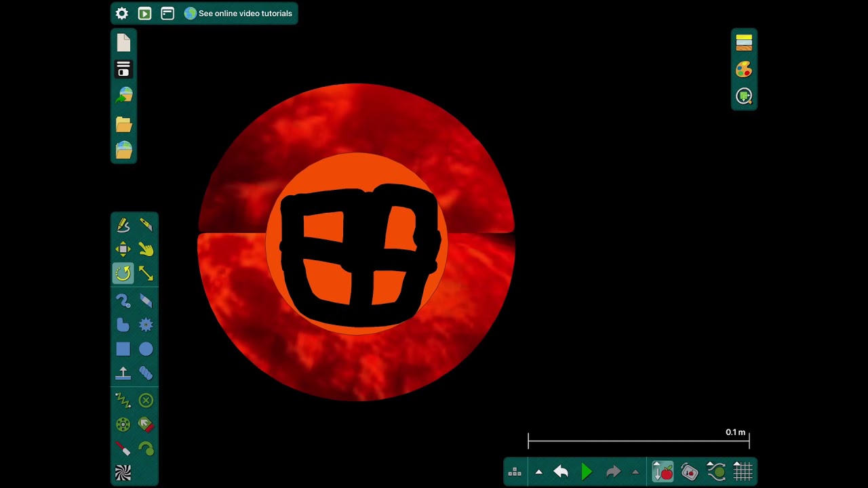
Task: Create a new scene
Action: tap(123, 43)
